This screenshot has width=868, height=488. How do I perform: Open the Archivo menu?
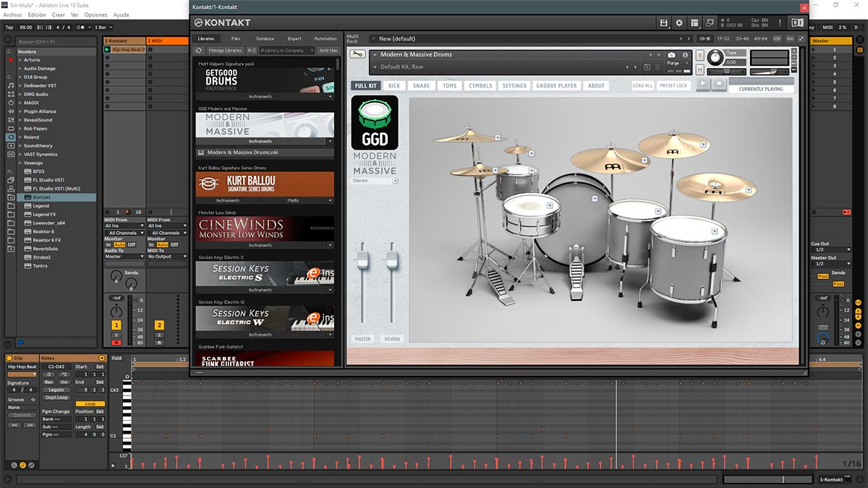13,14
